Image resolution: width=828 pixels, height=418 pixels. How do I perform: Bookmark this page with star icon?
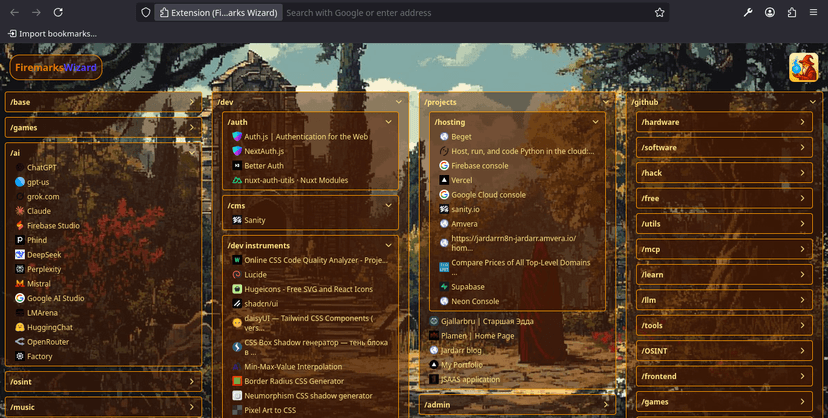660,13
